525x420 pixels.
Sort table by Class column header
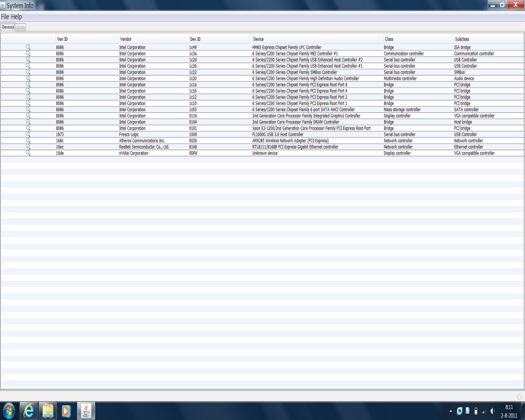(389, 39)
